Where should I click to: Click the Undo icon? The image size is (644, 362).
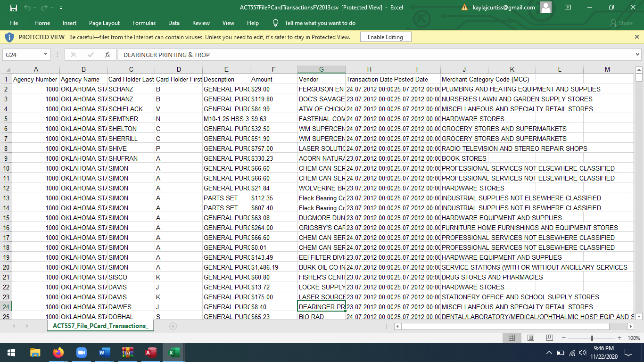pos(26,8)
